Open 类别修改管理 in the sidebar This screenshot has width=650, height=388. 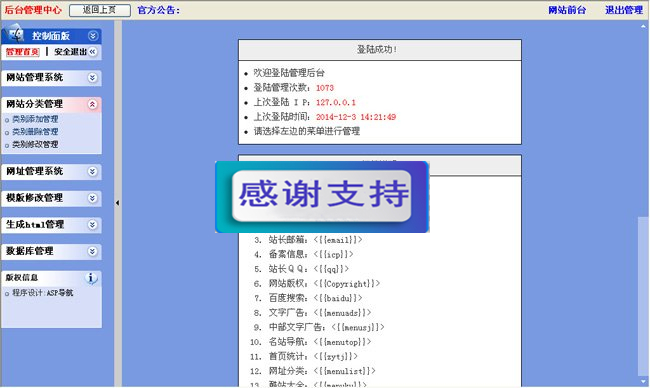(x=35, y=145)
